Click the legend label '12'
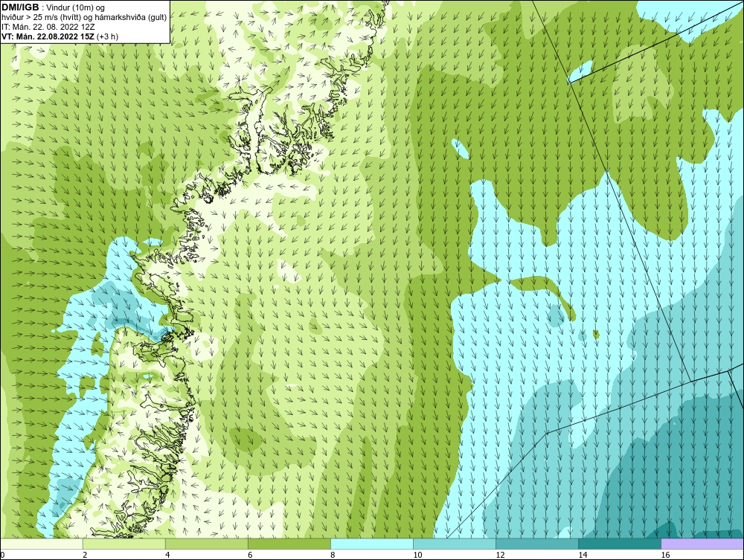The image size is (744, 560). (500, 555)
